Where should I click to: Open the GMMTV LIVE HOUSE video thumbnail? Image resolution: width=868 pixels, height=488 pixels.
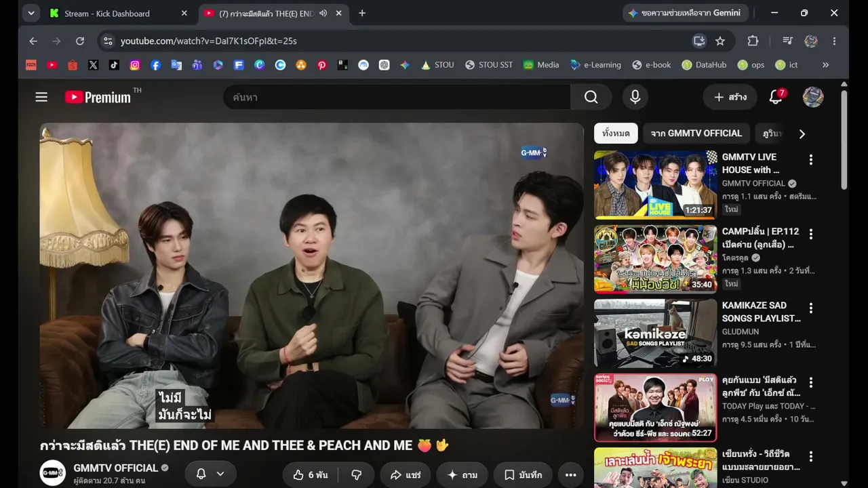(x=655, y=185)
